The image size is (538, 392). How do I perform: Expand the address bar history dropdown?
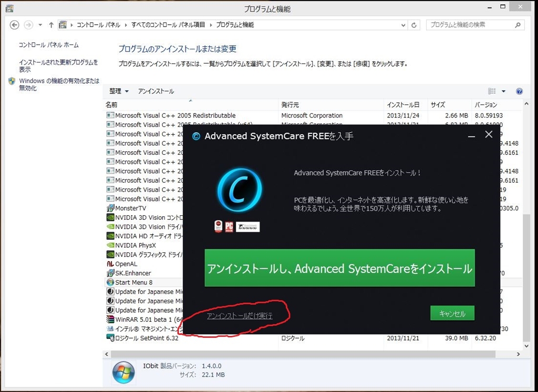(x=403, y=25)
